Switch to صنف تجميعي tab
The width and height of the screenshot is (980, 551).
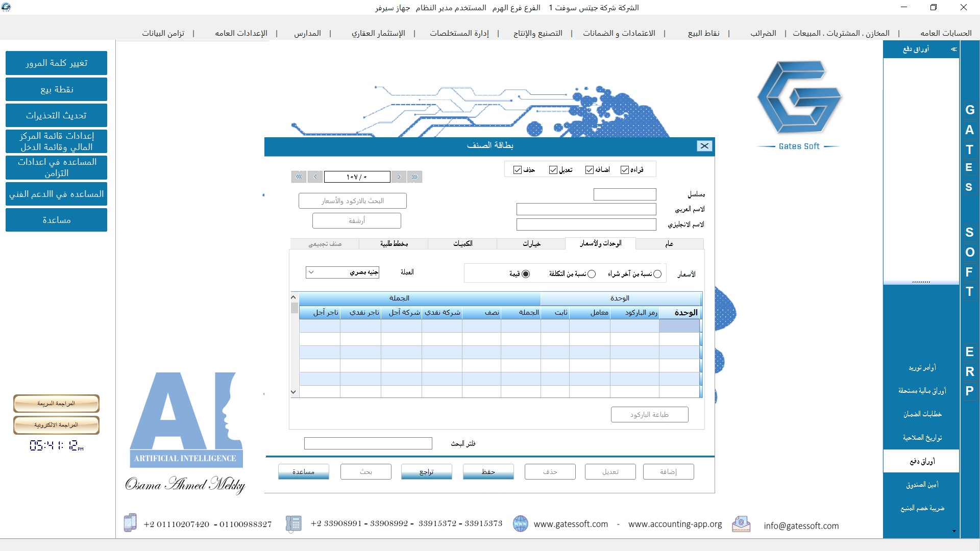[x=325, y=244]
